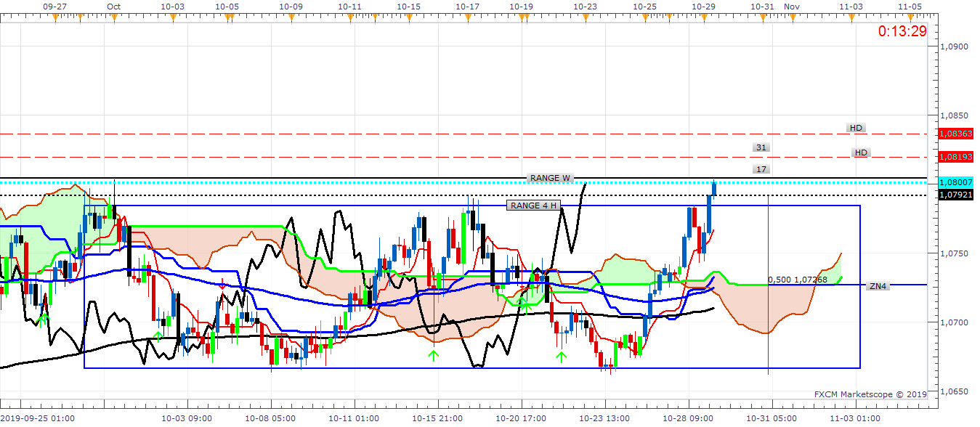Image resolution: width=980 pixels, height=427 pixels.
Task: Click the lower HD line label
Action: [861, 152]
